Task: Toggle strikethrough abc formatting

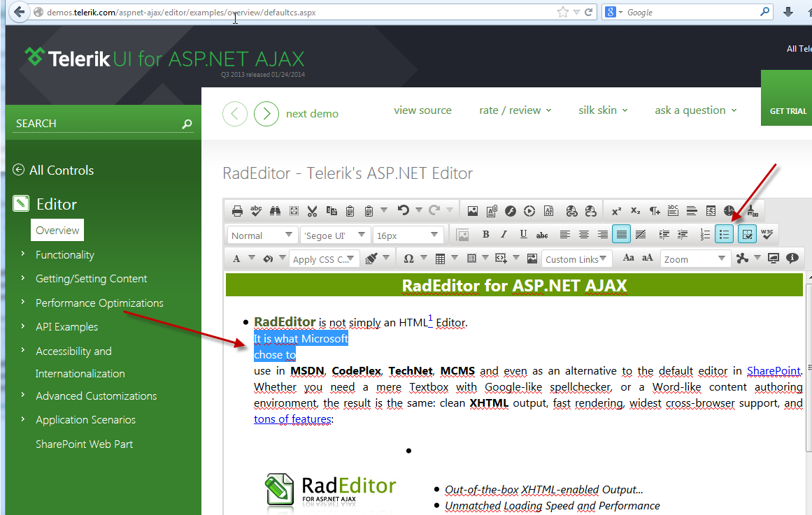Action: tap(542, 235)
